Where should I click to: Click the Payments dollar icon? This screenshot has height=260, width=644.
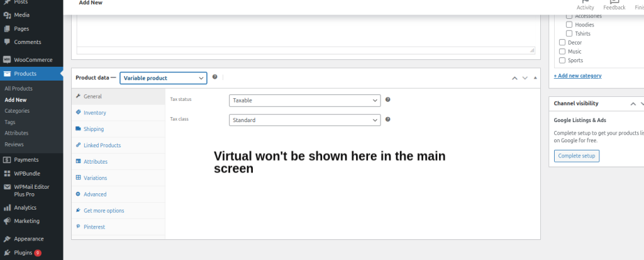(7, 160)
